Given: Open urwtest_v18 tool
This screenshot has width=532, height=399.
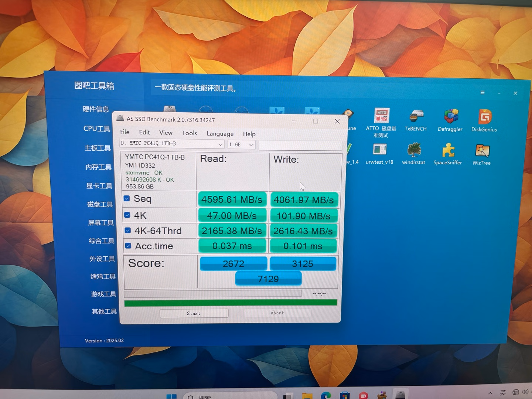Looking at the screenshot, I should 379,151.
